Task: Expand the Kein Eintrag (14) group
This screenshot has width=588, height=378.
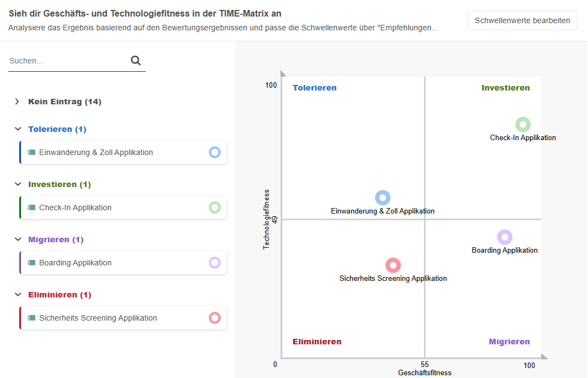Action: pos(17,102)
